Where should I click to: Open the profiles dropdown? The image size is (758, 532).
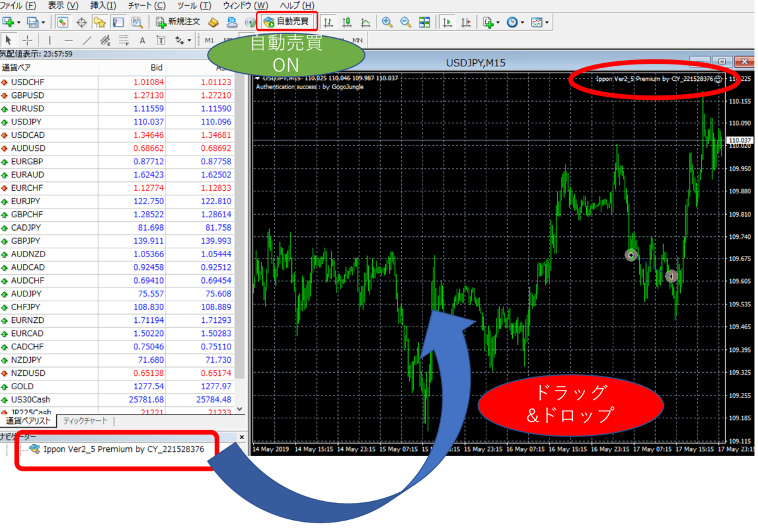(x=36, y=22)
